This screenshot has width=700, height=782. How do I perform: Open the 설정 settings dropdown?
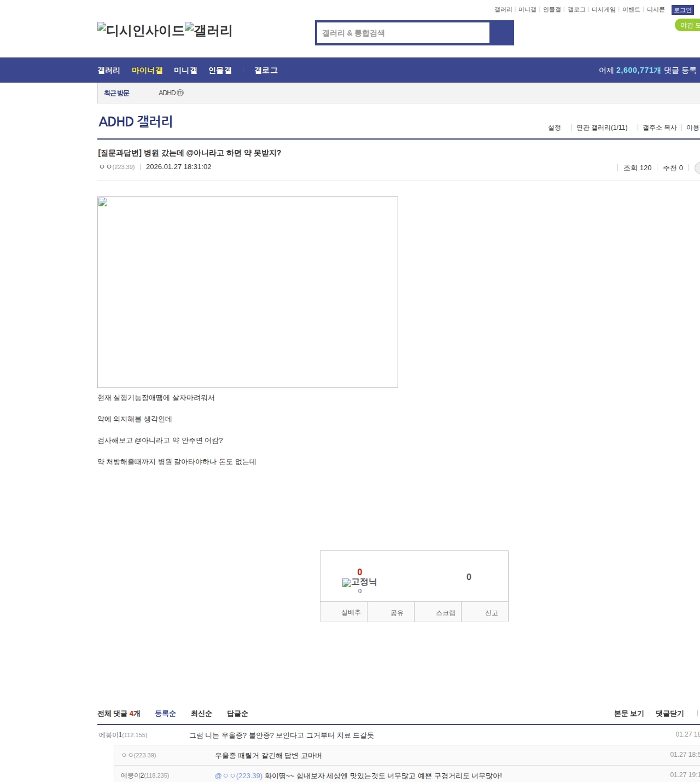tap(554, 128)
